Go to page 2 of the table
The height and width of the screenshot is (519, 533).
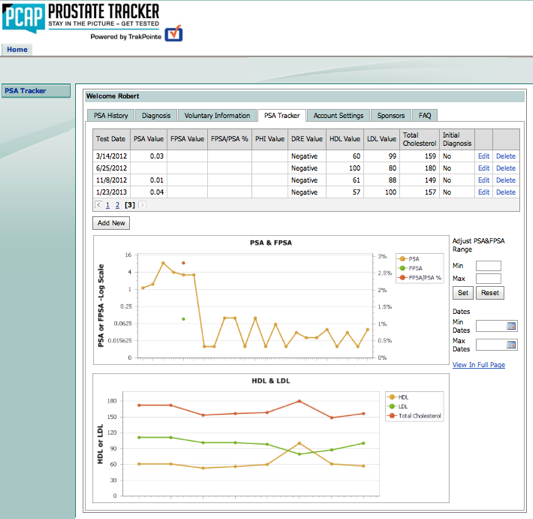(117, 205)
